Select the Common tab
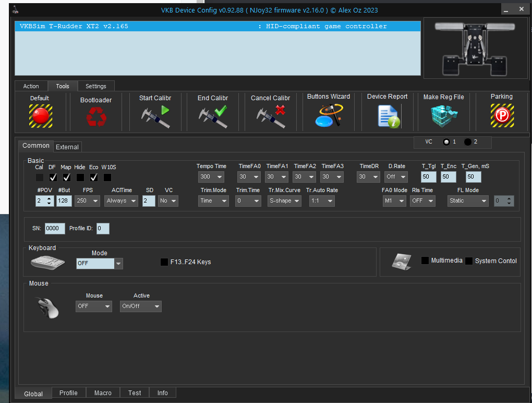 coord(36,146)
